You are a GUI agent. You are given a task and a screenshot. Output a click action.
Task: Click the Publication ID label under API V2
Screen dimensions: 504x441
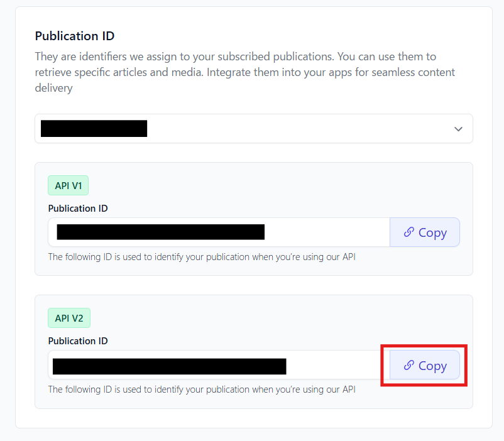pos(78,340)
